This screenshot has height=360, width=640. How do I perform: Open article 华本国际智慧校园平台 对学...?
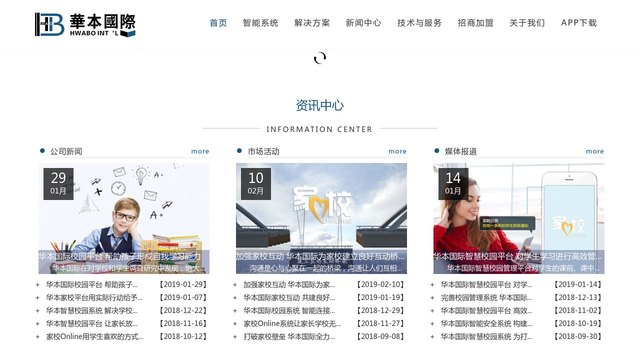(x=487, y=284)
